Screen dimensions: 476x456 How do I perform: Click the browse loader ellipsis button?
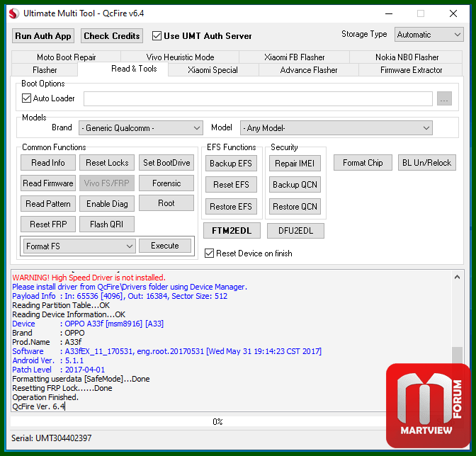444,98
